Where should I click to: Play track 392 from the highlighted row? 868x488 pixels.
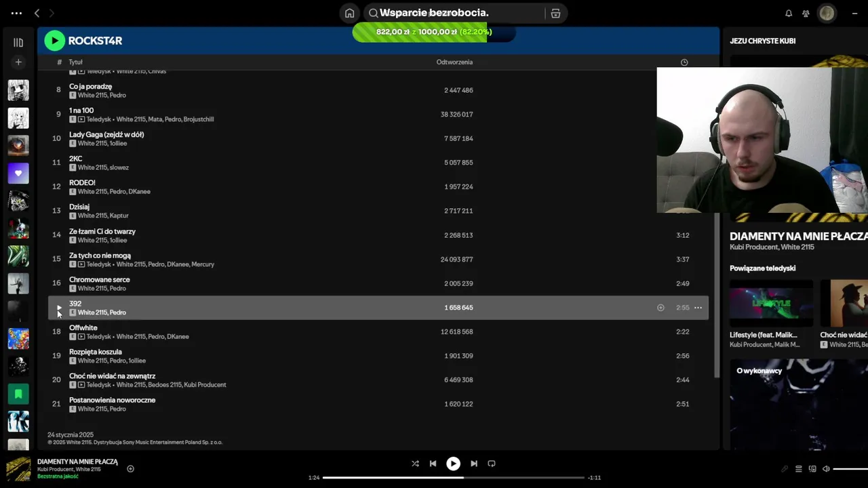(x=59, y=308)
